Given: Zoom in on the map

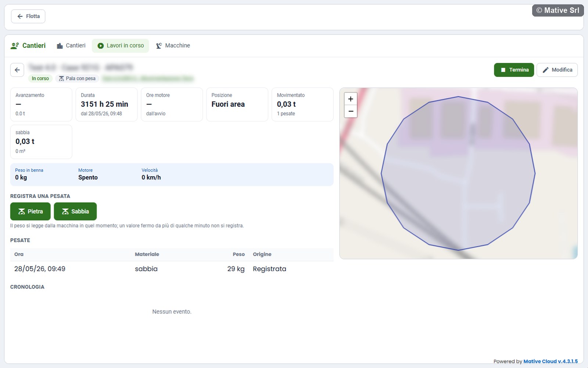Looking at the screenshot, I should [351, 99].
